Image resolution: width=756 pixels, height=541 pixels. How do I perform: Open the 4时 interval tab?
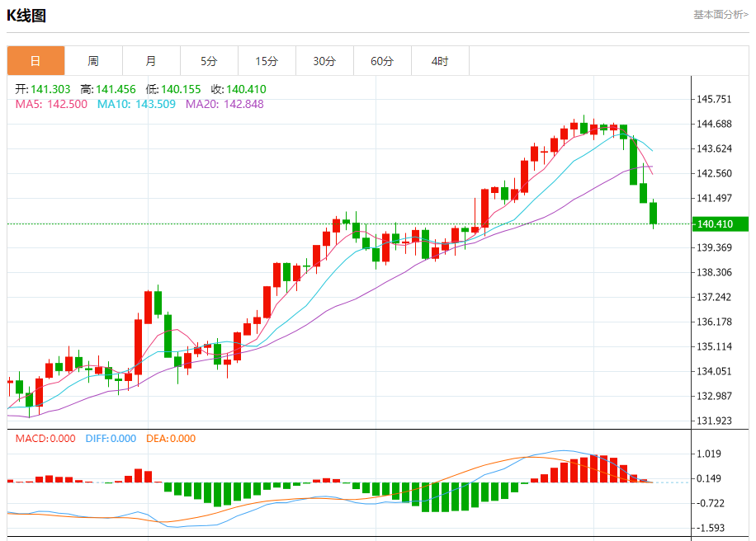(440, 61)
